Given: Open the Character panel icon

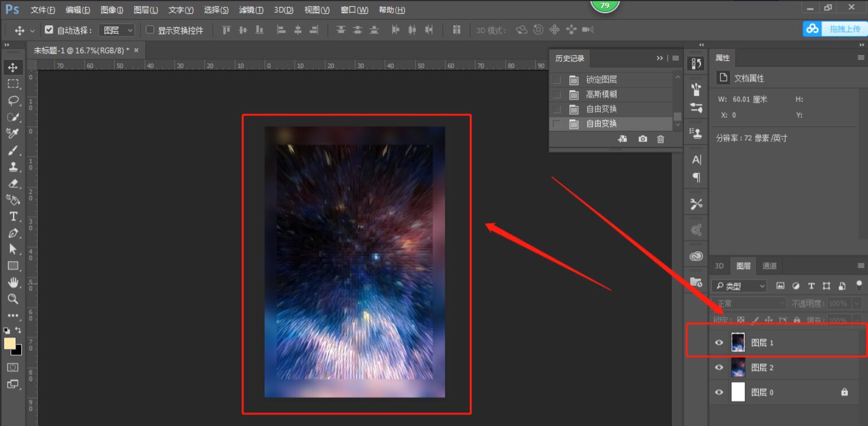Looking at the screenshot, I should pyautogui.click(x=696, y=160).
